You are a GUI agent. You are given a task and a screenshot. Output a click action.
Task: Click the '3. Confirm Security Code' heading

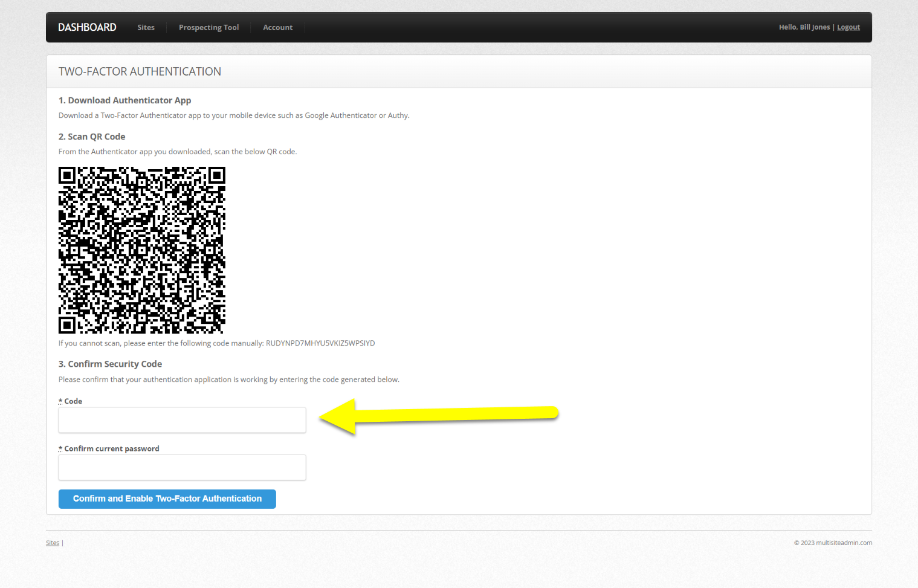click(110, 364)
